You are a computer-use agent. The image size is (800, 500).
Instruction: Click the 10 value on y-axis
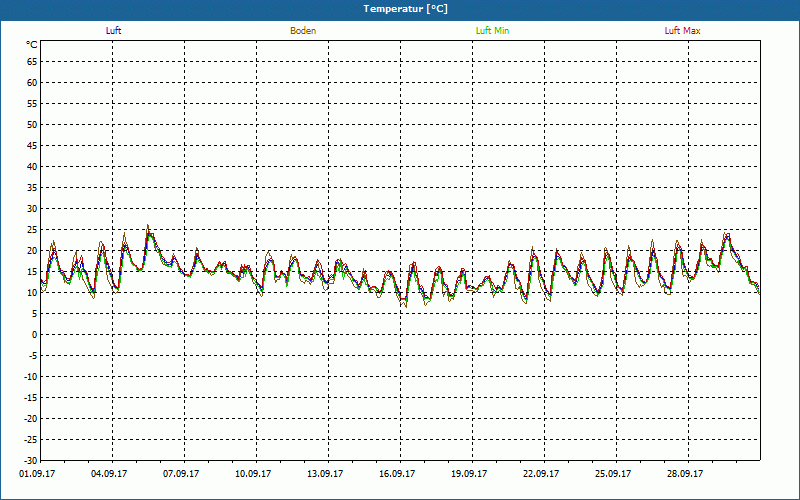tap(32, 293)
